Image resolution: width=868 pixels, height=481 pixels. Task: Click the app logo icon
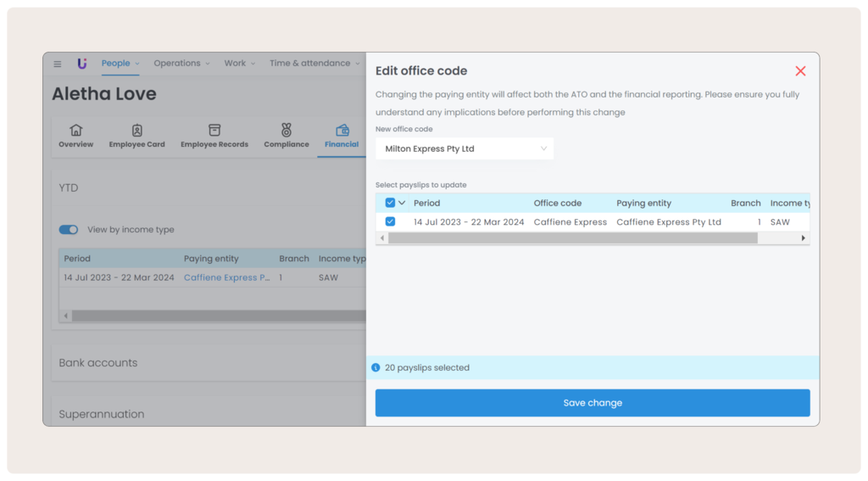click(x=81, y=64)
